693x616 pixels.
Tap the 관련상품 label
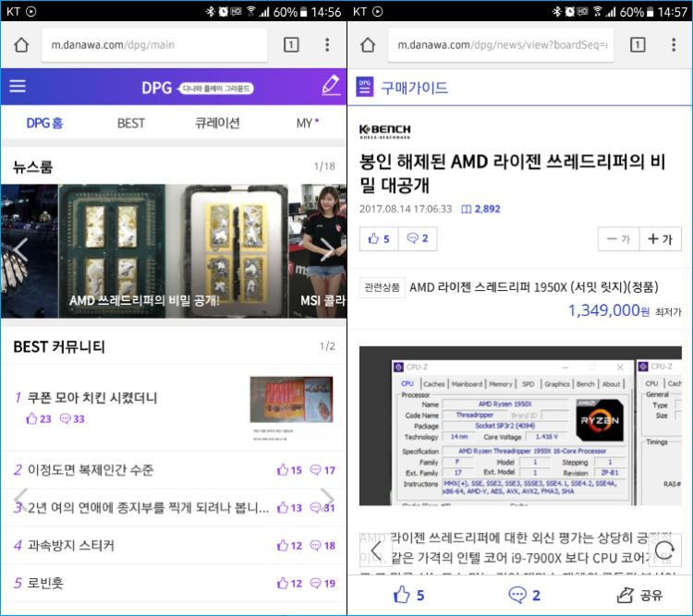click(382, 287)
